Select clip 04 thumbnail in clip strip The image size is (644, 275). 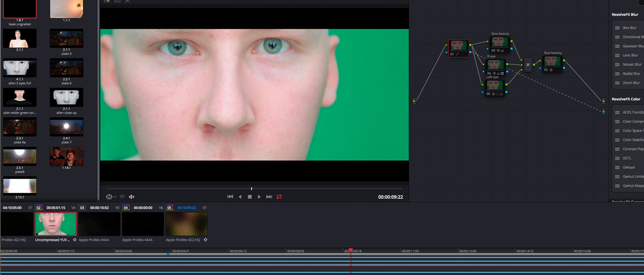tap(143, 224)
